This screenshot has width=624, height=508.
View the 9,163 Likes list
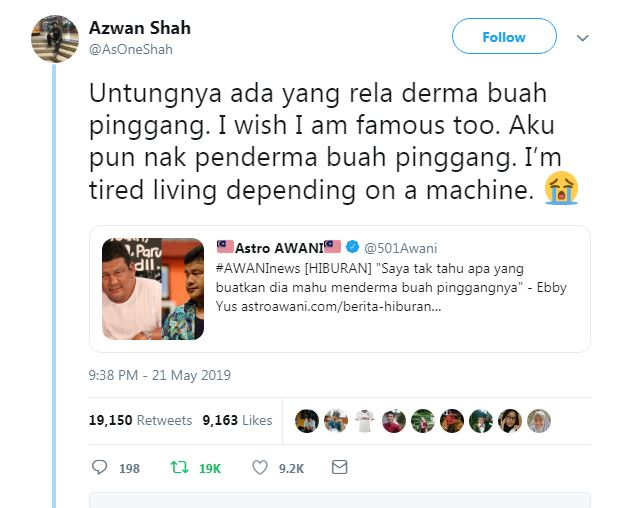point(238,420)
